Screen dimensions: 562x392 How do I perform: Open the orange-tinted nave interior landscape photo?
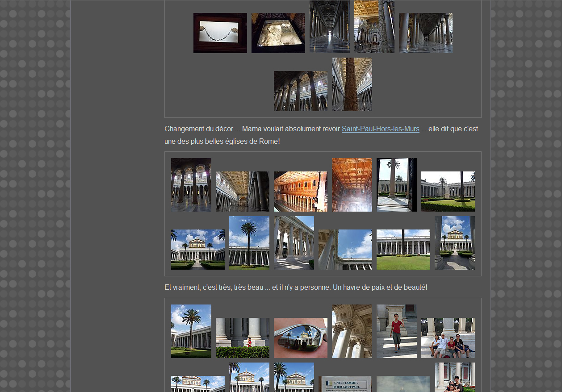(300, 192)
